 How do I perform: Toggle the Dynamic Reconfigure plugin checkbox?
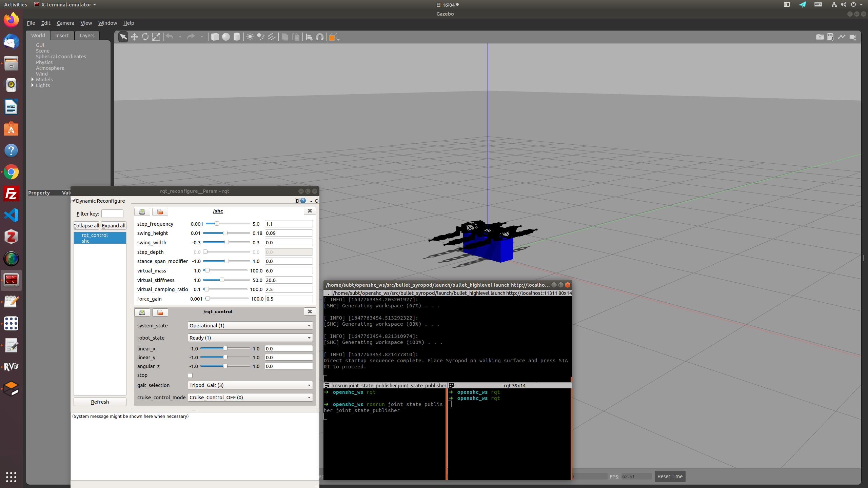pos(73,200)
